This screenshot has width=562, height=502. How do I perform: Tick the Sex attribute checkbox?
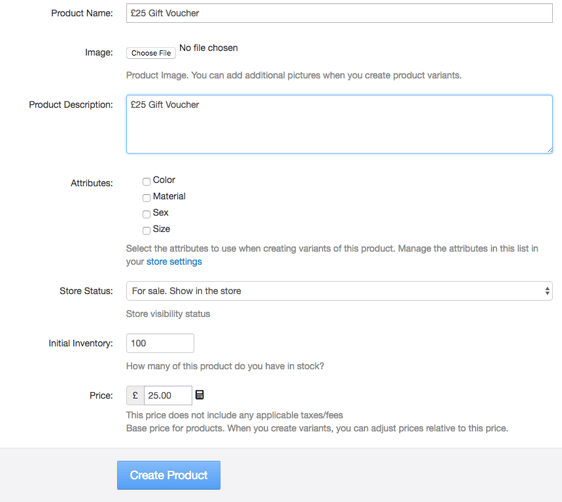[x=146, y=214]
